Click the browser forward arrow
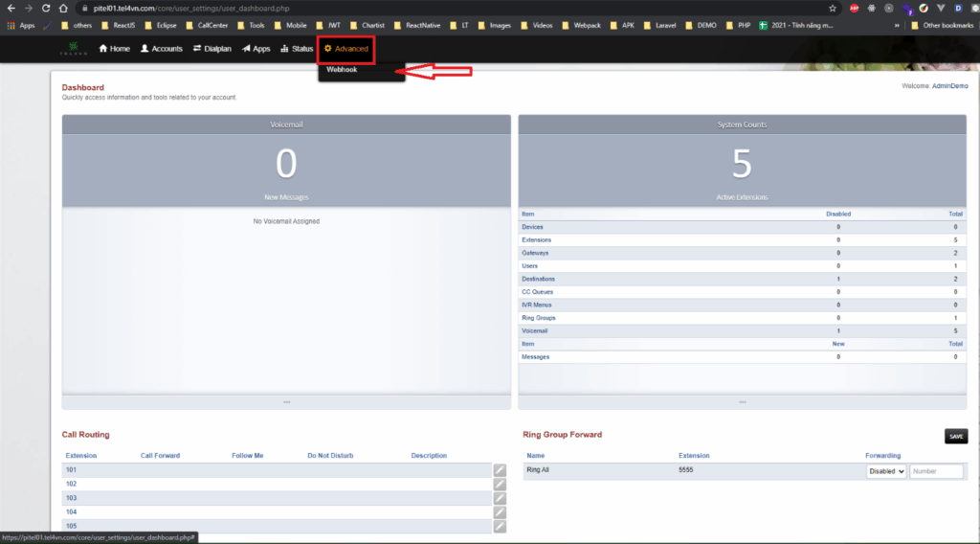Screen dimensions: 980x544 pos(28,8)
